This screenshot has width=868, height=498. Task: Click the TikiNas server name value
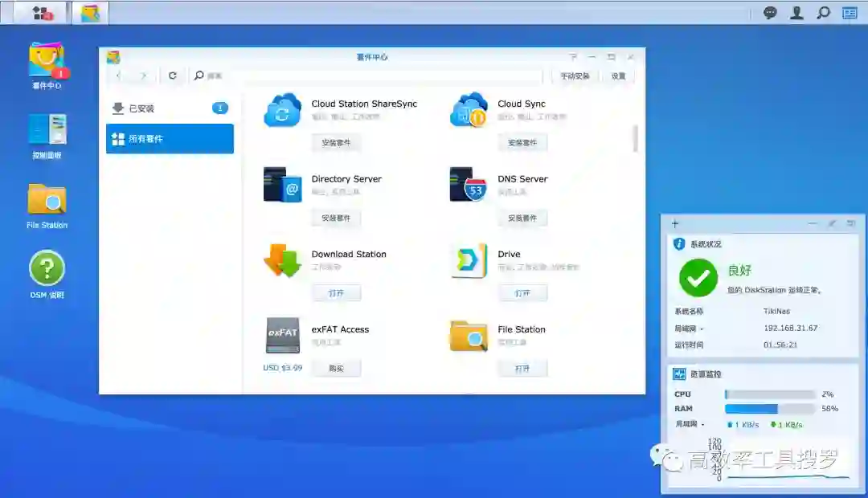pos(776,311)
